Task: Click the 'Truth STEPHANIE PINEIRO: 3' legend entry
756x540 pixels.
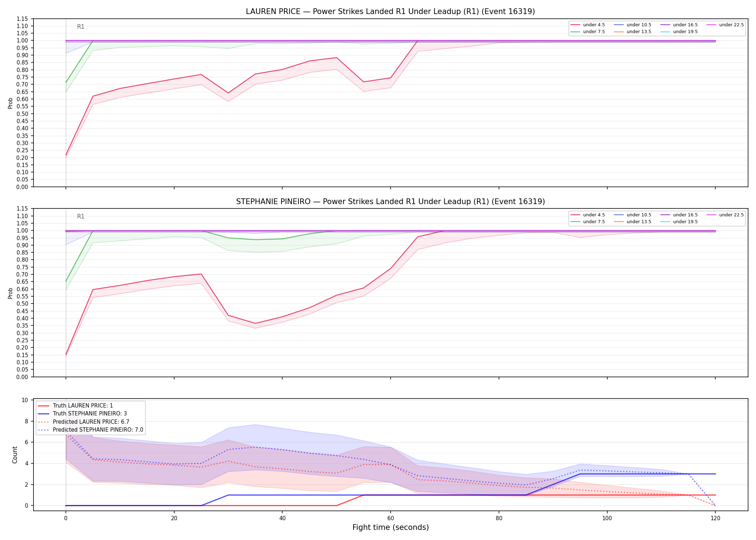Action: (82, 414)
